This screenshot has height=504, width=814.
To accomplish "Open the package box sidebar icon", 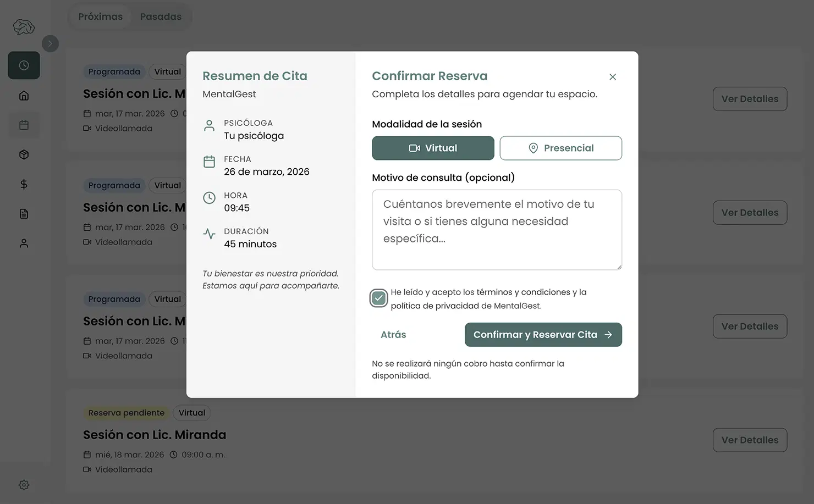I will coord(24,154).
